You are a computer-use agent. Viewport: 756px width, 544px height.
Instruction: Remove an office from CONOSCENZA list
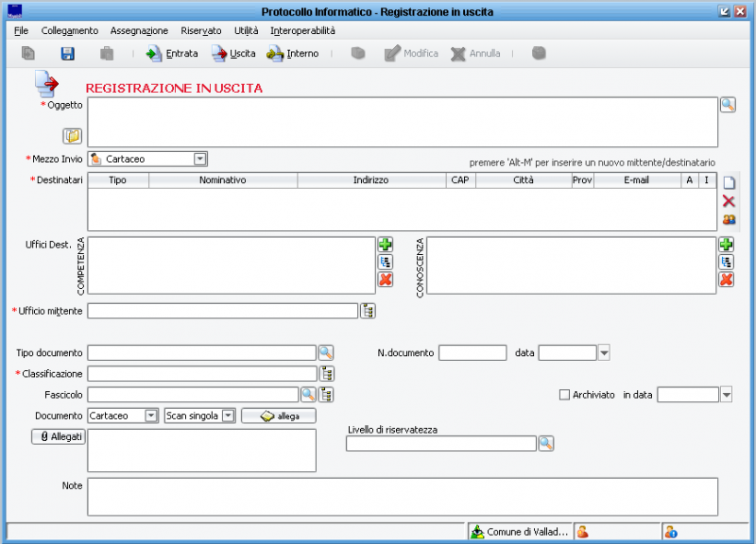(x=725, y=279)
